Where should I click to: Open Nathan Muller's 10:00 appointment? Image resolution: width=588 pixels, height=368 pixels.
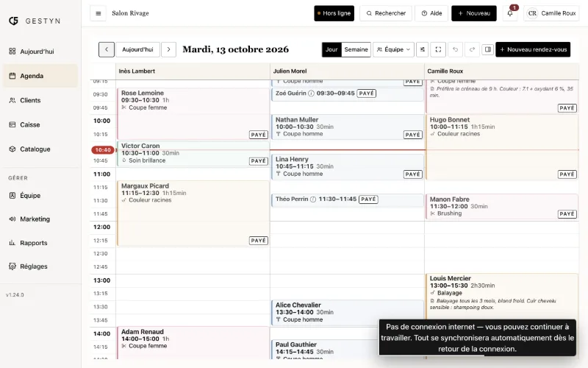pyautogui.click(x=347, y=127)
